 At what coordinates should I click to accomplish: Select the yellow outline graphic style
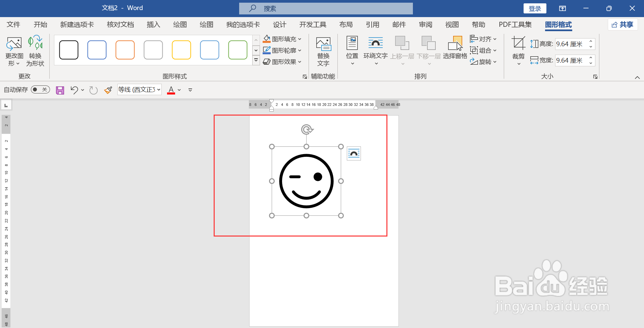[181, 50]
